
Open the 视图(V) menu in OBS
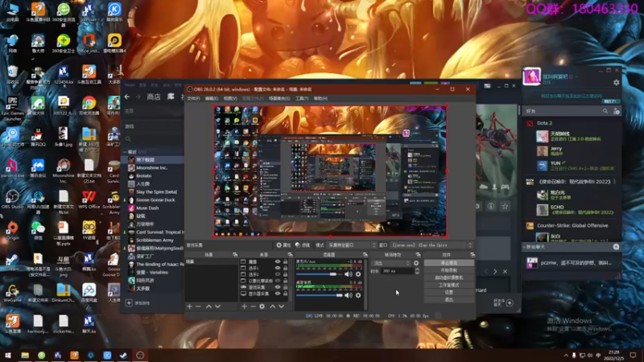tap(230, 98)
